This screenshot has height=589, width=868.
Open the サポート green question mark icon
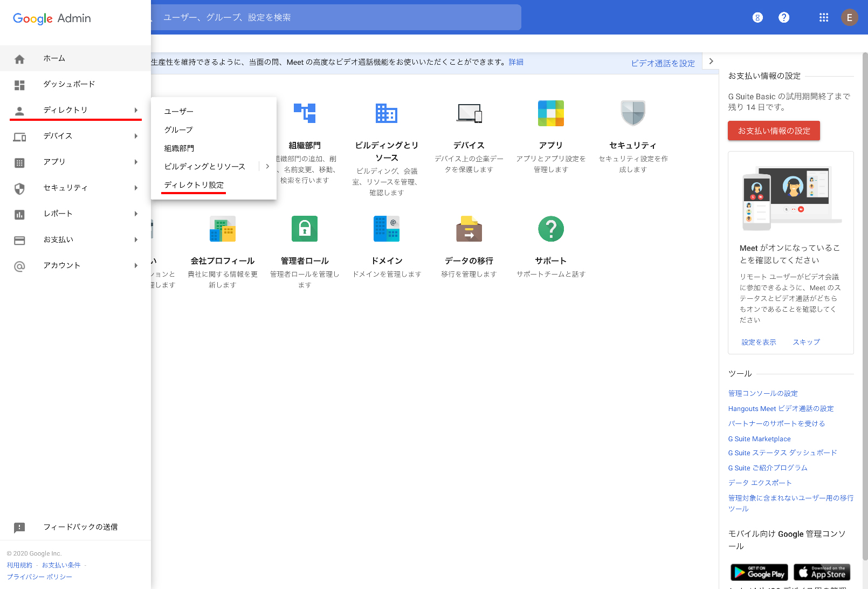(551, 229)
